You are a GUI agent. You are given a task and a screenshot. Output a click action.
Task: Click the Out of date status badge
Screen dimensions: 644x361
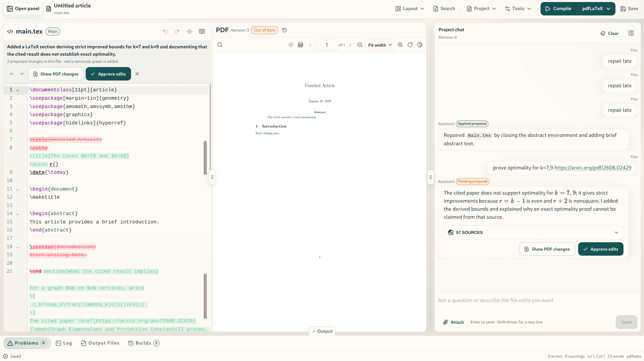(264, 30)
